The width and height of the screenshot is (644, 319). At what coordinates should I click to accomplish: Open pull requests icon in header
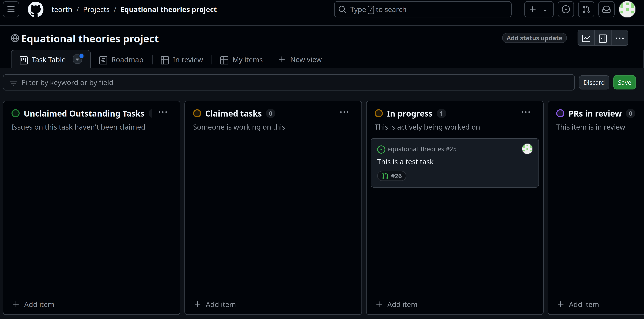click(586, 9)
